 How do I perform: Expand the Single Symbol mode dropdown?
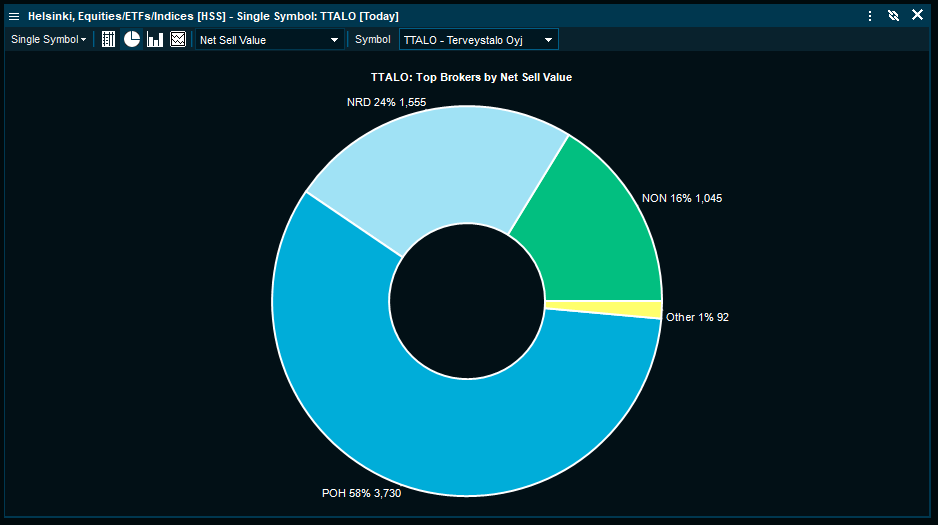48,39
